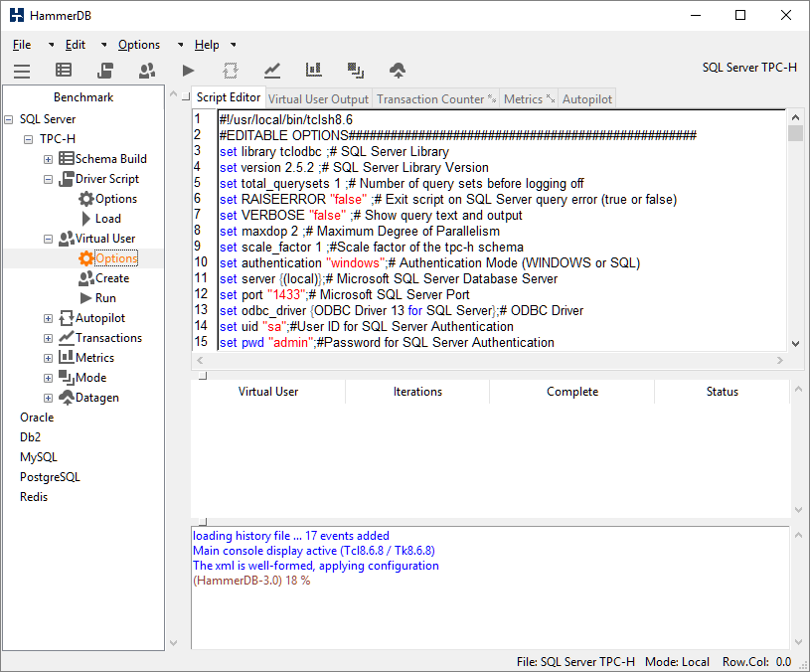Click the orange gear icon of Virtual User Options
This screenshot has height=672, width=810.
[86, 258]
